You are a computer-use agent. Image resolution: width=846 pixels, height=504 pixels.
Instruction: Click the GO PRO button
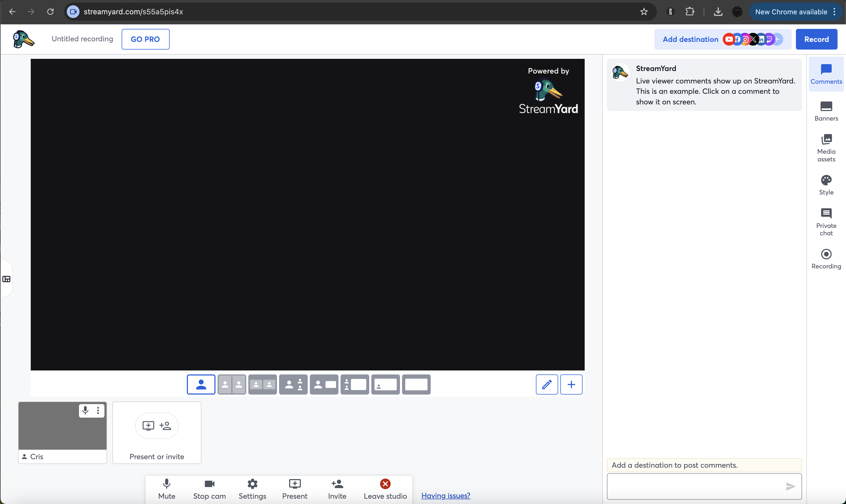coord(145,39)
